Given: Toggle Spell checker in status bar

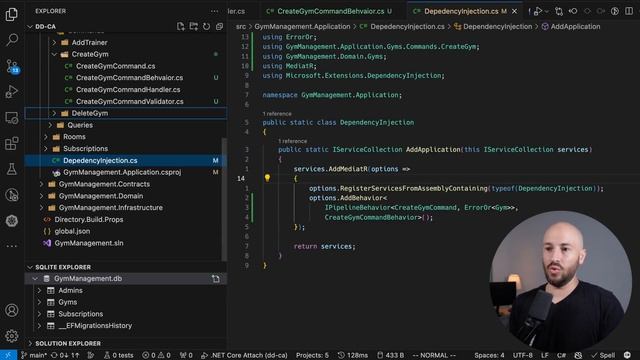Looking at the screenshot, I should [x=603, y=355].
